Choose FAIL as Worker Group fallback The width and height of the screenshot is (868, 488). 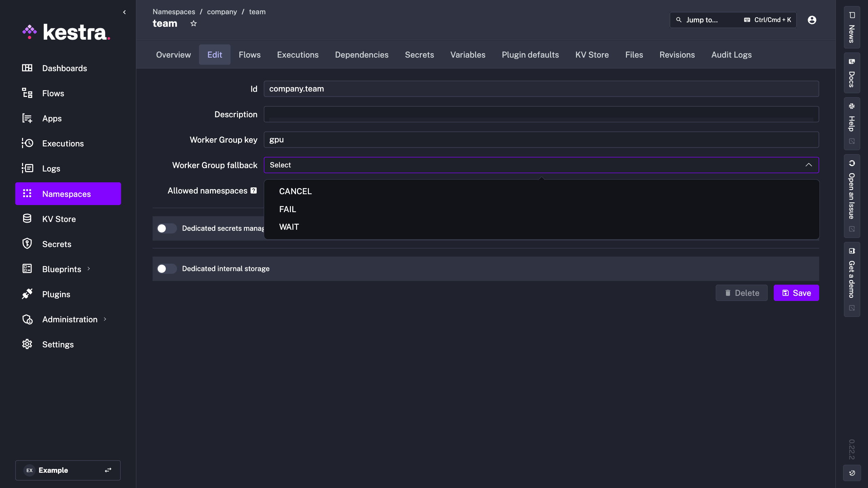(287, 209)
